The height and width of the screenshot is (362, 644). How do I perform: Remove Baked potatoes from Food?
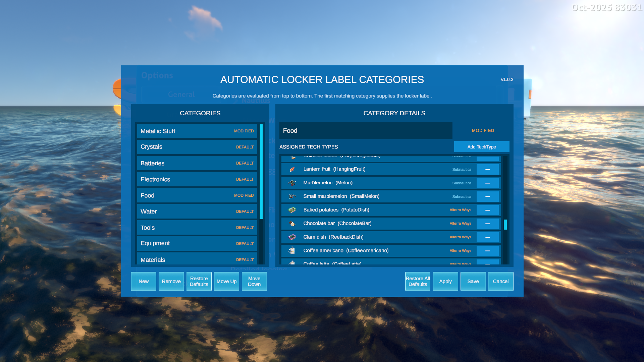487,210
